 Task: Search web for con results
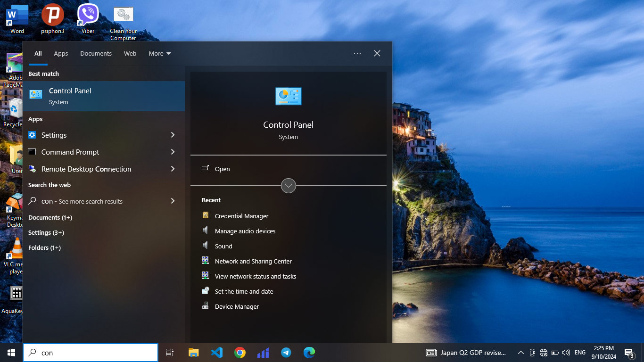click(x=94, y=201)
